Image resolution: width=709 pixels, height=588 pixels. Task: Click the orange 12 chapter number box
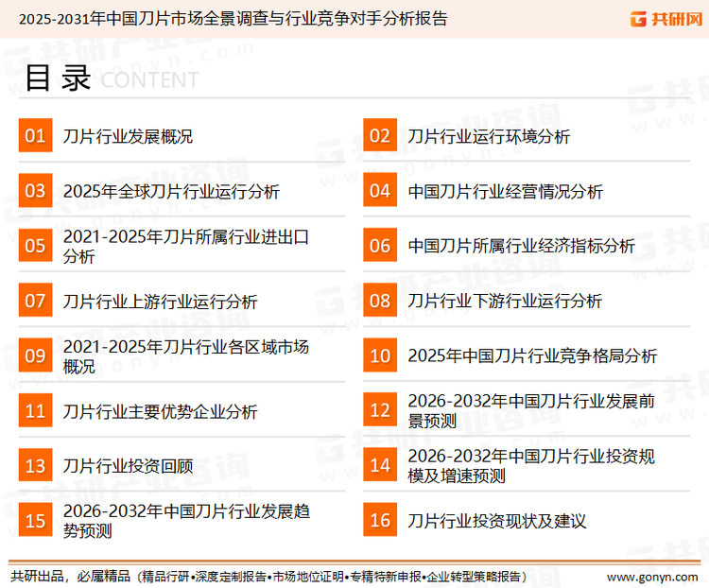380,409
